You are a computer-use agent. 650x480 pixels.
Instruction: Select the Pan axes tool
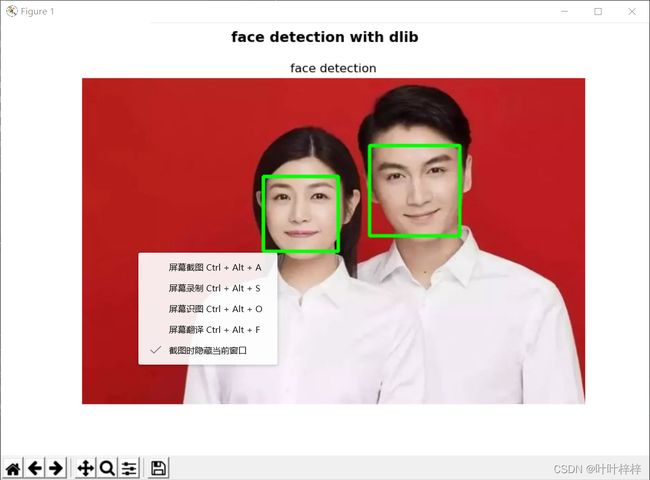click(x=85, y=468)
